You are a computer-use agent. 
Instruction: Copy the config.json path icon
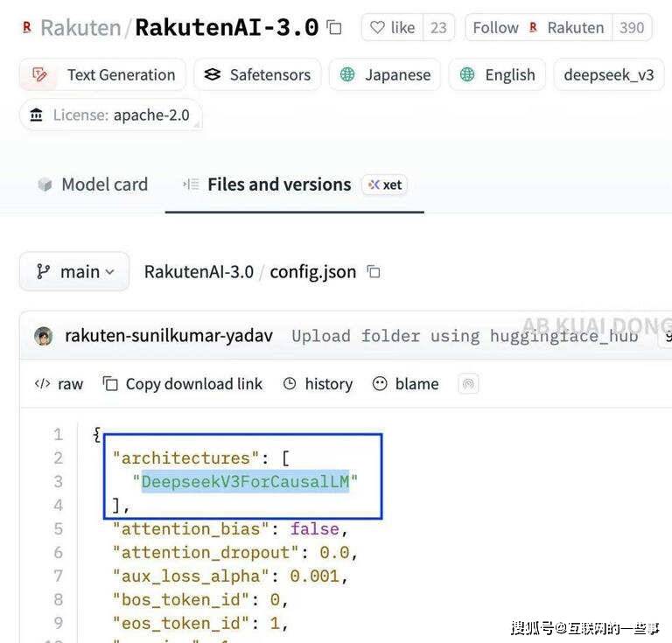[374, 272]
